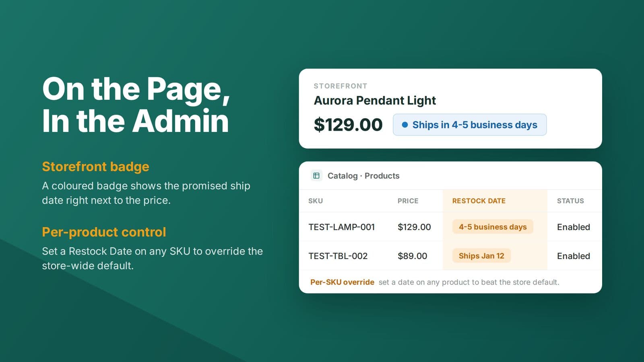Viewport: 644px width, 362px height.
Task: Open the Catalog · Products breadcrumb
Action: click(x=363, y=176)
